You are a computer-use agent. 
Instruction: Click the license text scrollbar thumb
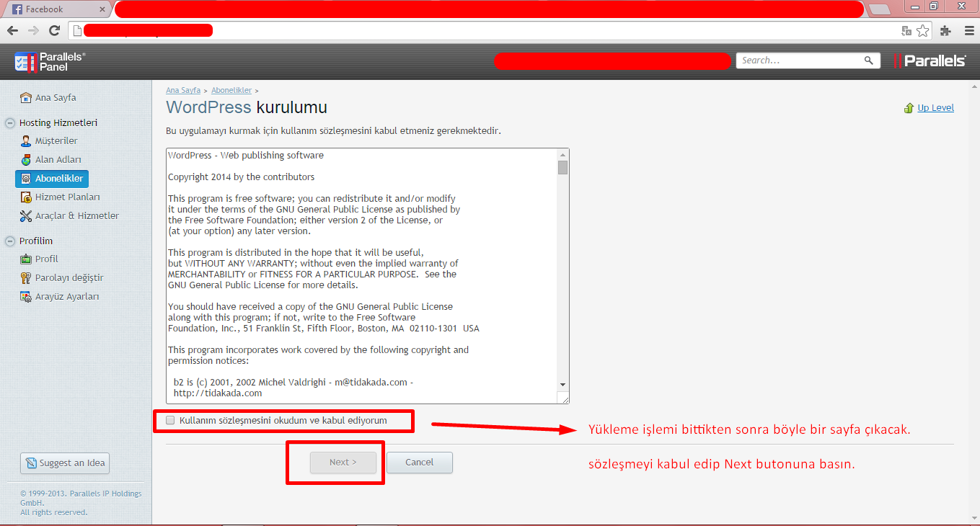[563, 168]
